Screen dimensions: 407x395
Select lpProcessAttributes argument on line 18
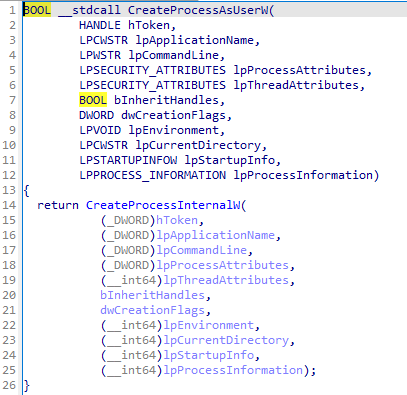click(222, 265)
